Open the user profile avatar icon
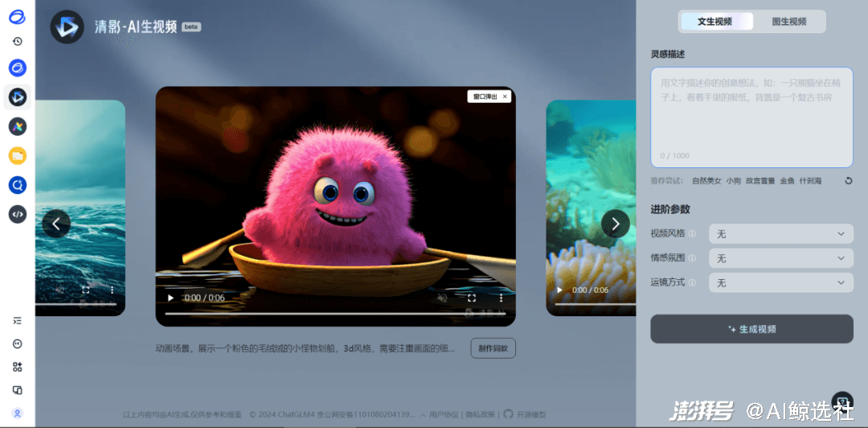Screen dimensions: 868x428 pyautogui.click(x=17, y=413)
